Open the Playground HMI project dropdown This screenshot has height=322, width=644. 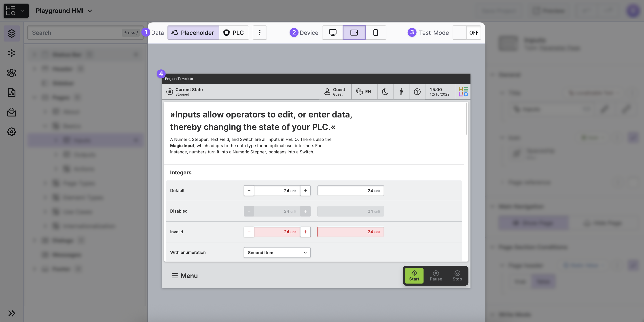point(64,11)
